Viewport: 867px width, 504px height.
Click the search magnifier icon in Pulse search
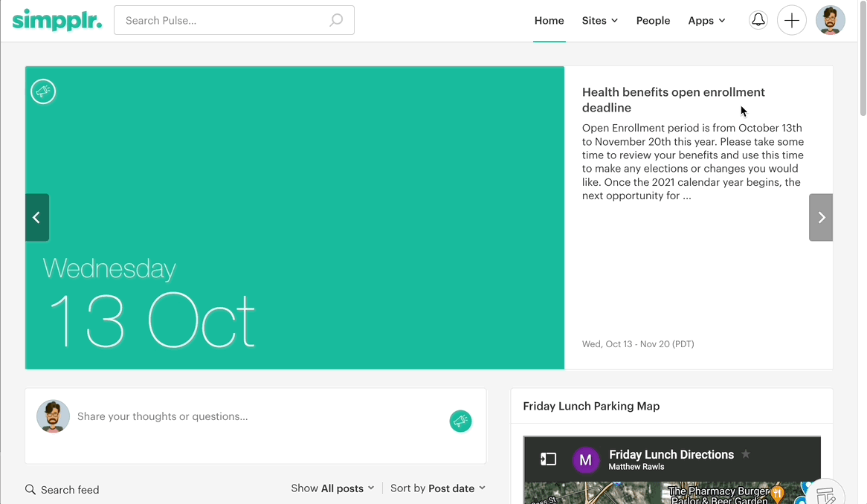coord(336,20)
